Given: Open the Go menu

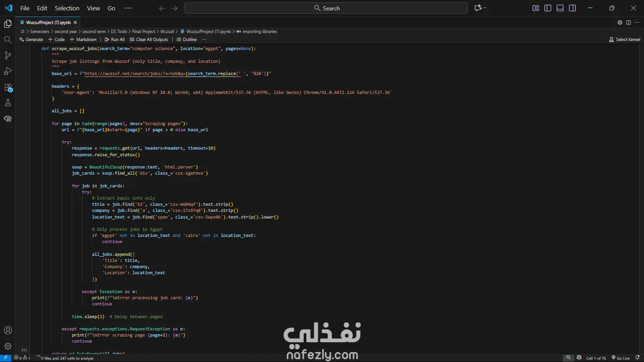Looking at the screenshot, I should (x=111, y=8).
